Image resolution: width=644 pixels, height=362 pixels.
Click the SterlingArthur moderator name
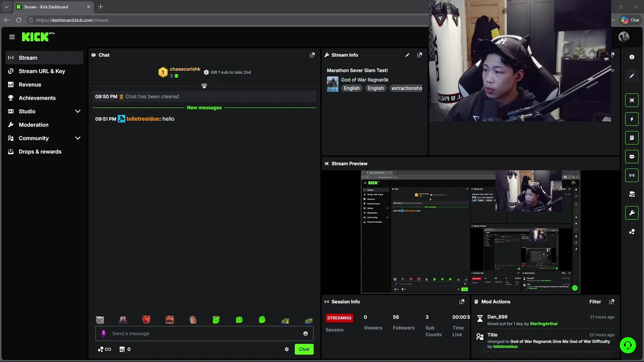[544, 324]
